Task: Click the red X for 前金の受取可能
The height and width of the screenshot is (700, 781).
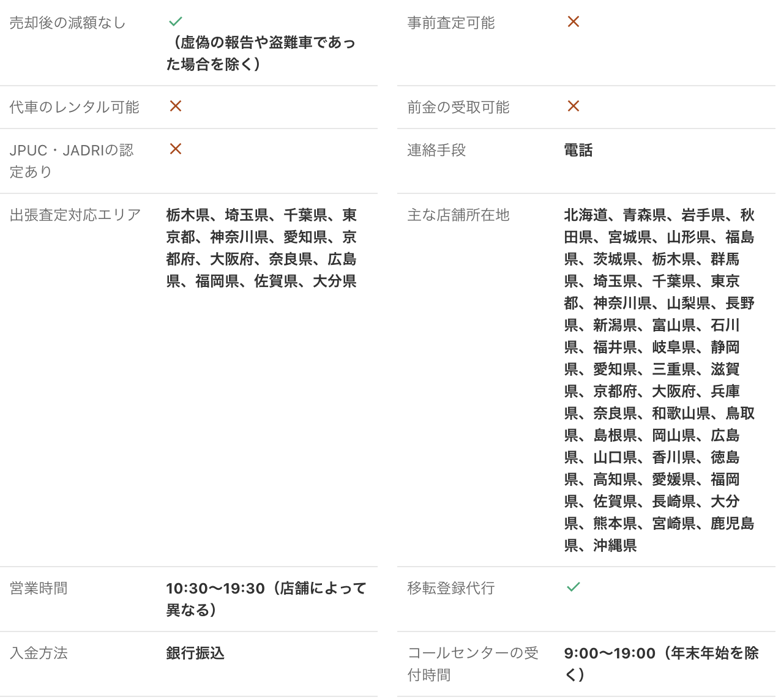Action: coord(574,106)
